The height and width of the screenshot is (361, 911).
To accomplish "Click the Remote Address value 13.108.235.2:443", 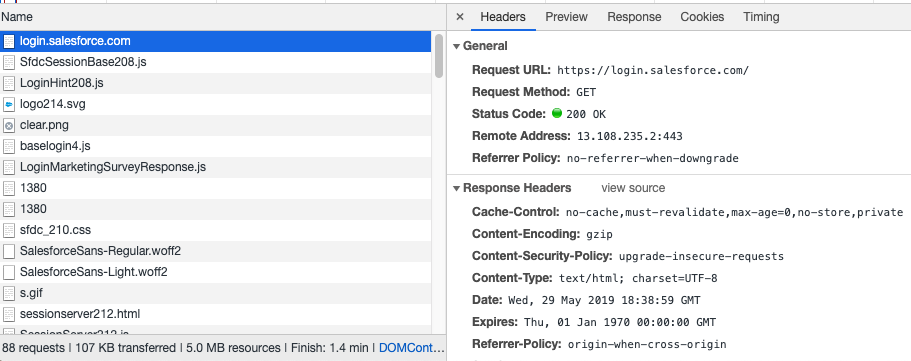I will [x=629, y=136].
